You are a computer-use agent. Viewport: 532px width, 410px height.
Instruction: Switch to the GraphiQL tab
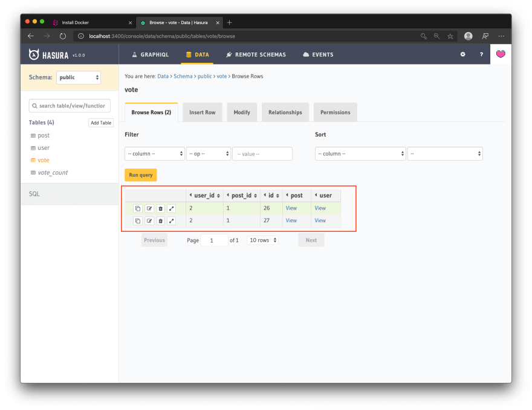(151, 54)
